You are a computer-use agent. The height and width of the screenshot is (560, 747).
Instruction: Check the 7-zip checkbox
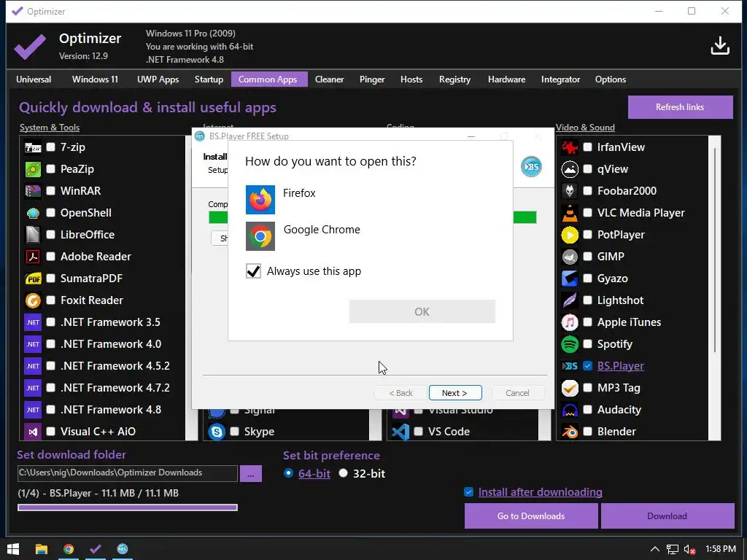51,147
